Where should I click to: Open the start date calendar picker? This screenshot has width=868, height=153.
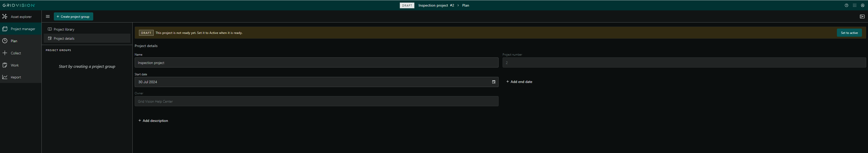pos(493,82)
